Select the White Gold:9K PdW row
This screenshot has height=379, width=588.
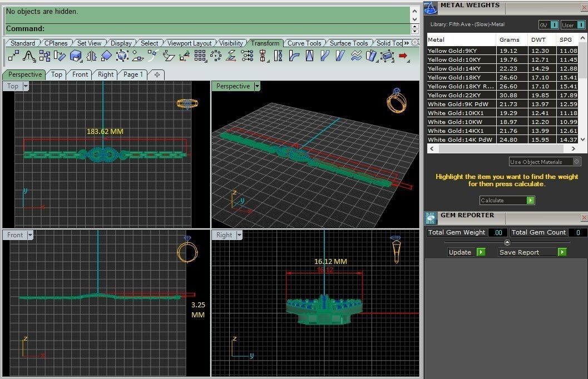502,104
